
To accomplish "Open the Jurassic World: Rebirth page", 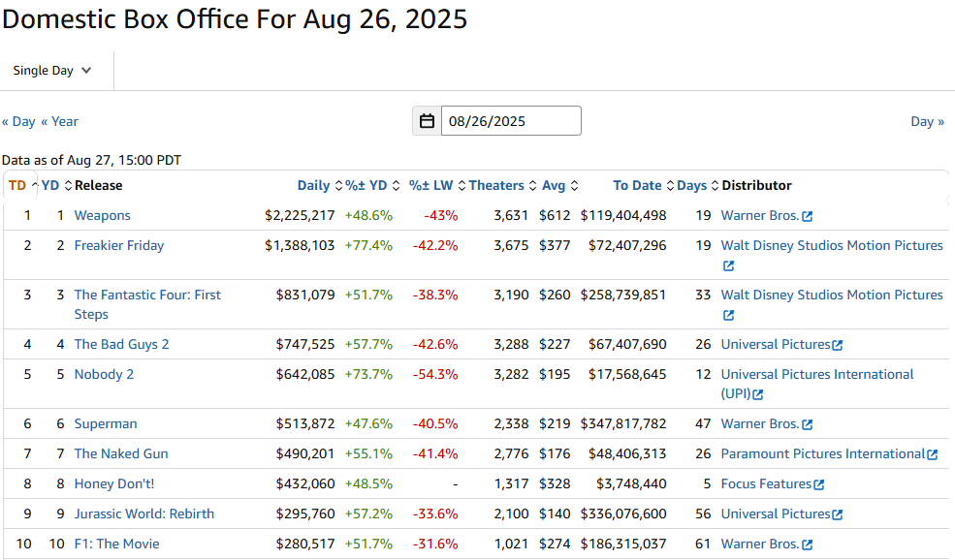I will pos(144,513).
